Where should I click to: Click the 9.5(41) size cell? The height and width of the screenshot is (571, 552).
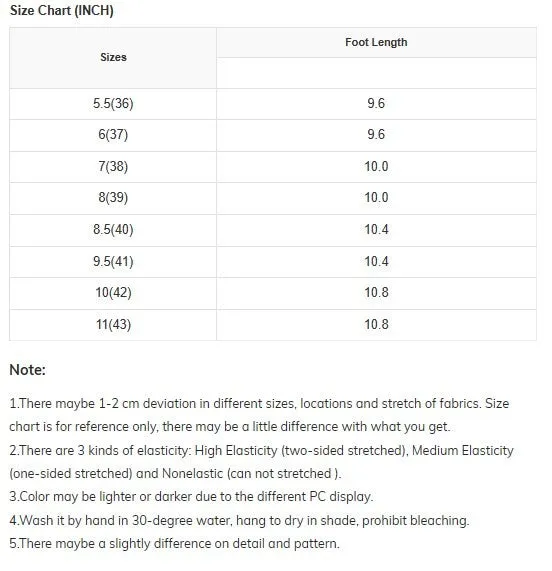coord(113,262)
